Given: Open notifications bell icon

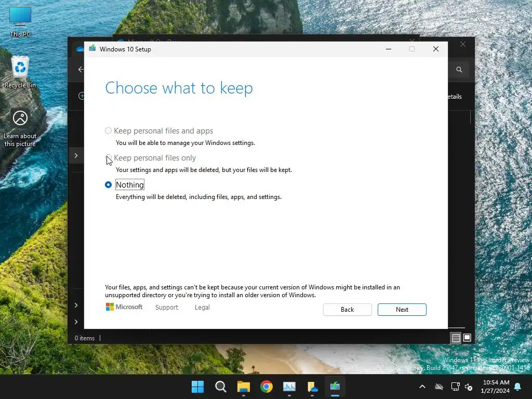Looking at the screenshot, I should pos(518,387).
